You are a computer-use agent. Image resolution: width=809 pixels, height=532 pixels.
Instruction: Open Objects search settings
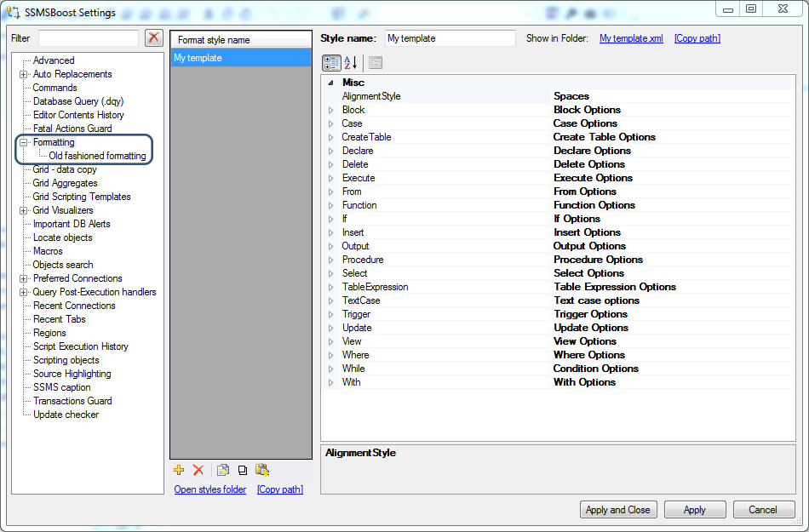coord(63,265)
